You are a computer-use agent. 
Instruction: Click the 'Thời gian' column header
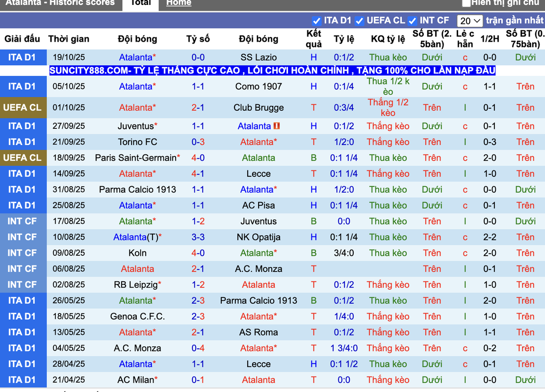click(69, 39)
